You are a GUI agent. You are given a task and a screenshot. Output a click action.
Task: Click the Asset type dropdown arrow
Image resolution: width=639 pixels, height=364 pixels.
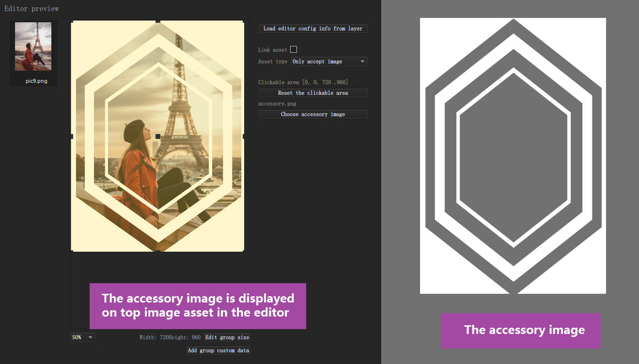coord(362,61)
